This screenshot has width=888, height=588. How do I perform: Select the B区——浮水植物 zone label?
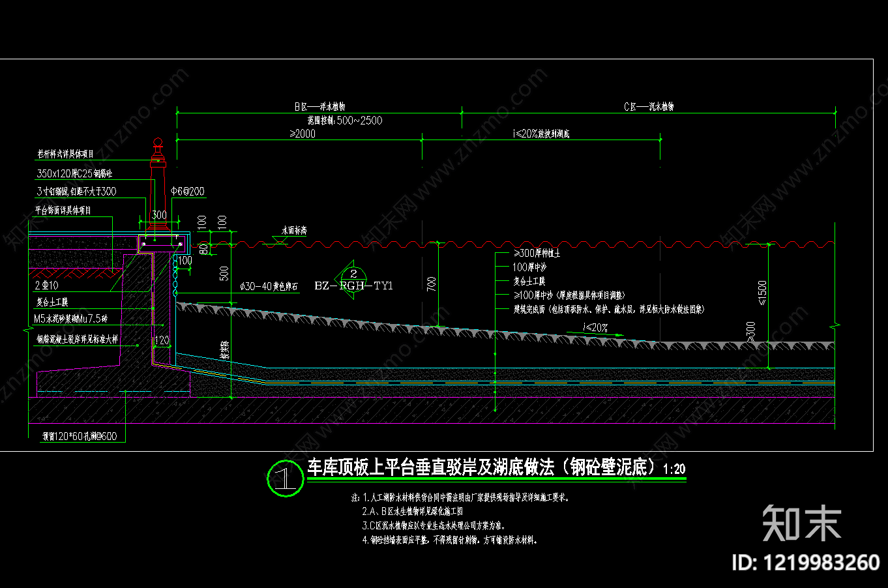pos(319,106)
